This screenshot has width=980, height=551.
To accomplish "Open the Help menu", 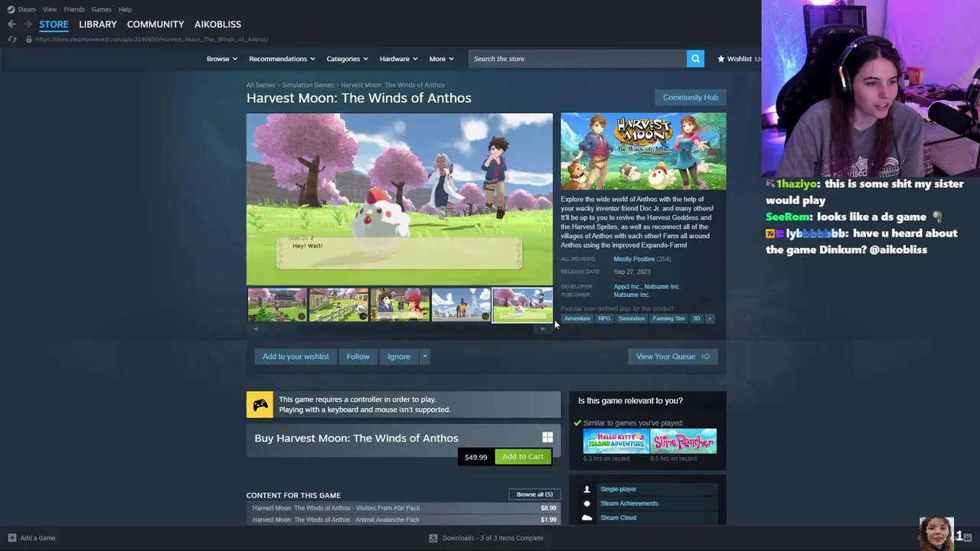I will tap(125, 9).
